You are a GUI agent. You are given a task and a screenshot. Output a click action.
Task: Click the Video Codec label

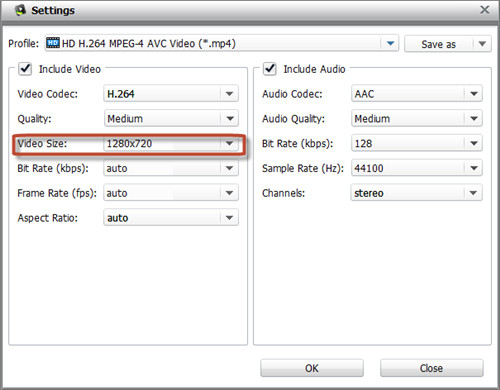[47, 94]
